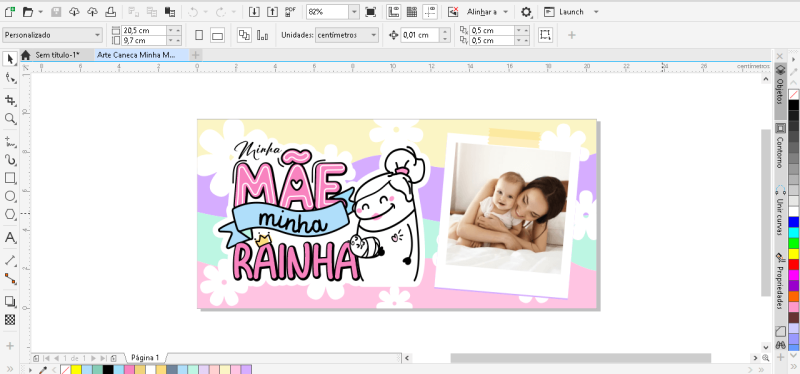
Task: Select the Drop Shadow tool
Action: pyautogui.click(x=10, y=301)
